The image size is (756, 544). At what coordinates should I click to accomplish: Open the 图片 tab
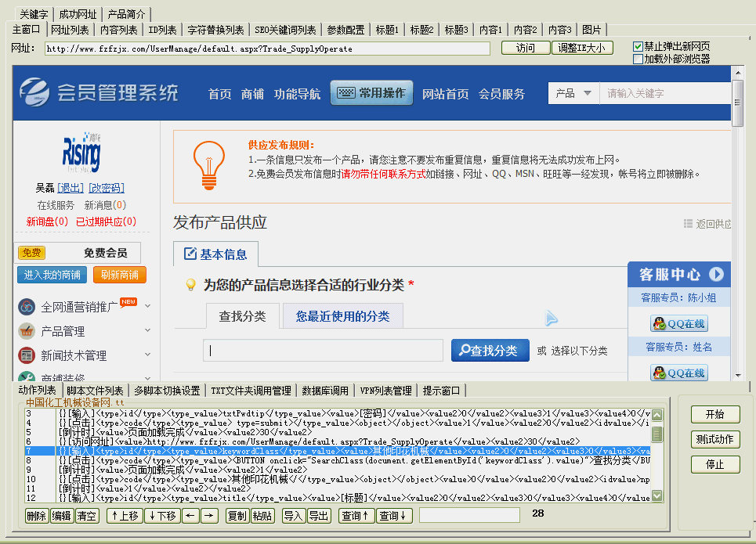pos(591,30)
